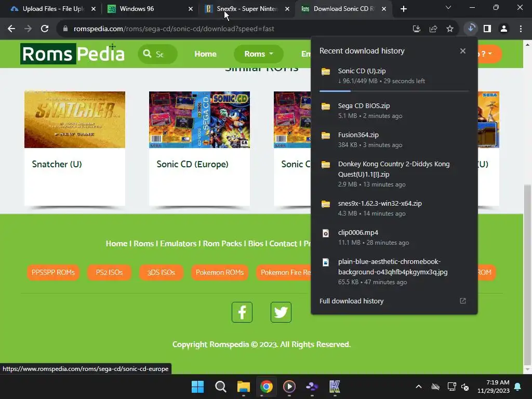Open the Windows Start menu
Image resolution: width=532 pixels, height=399 pixels.
coord(197,387)
